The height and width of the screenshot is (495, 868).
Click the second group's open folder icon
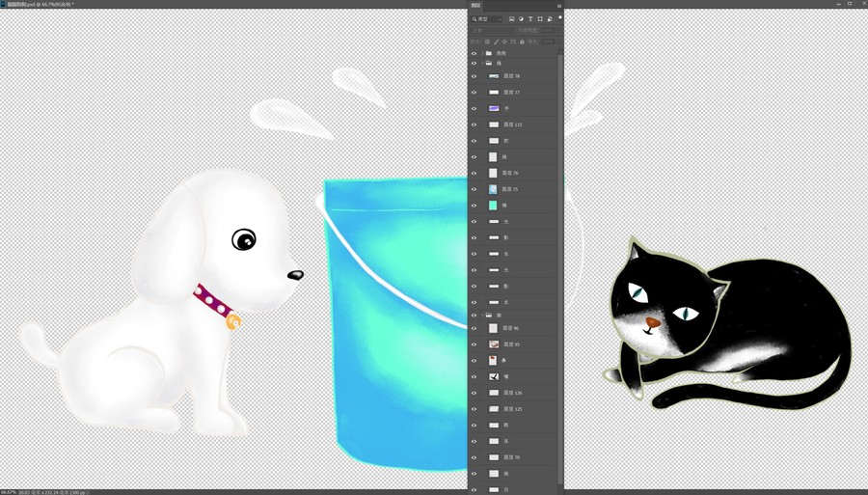[x=489, y=63]
